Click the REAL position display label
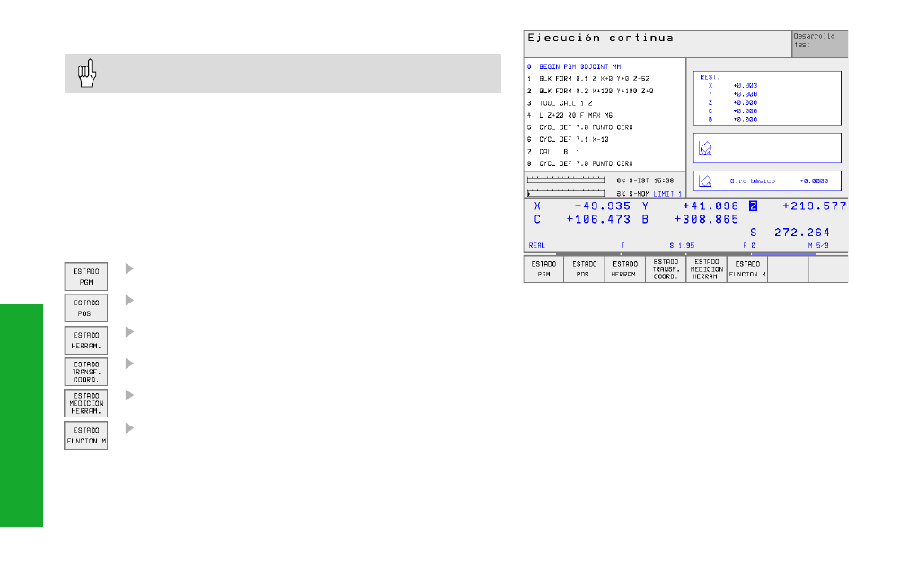Screen dimensions: 909x588 point(537,246)
